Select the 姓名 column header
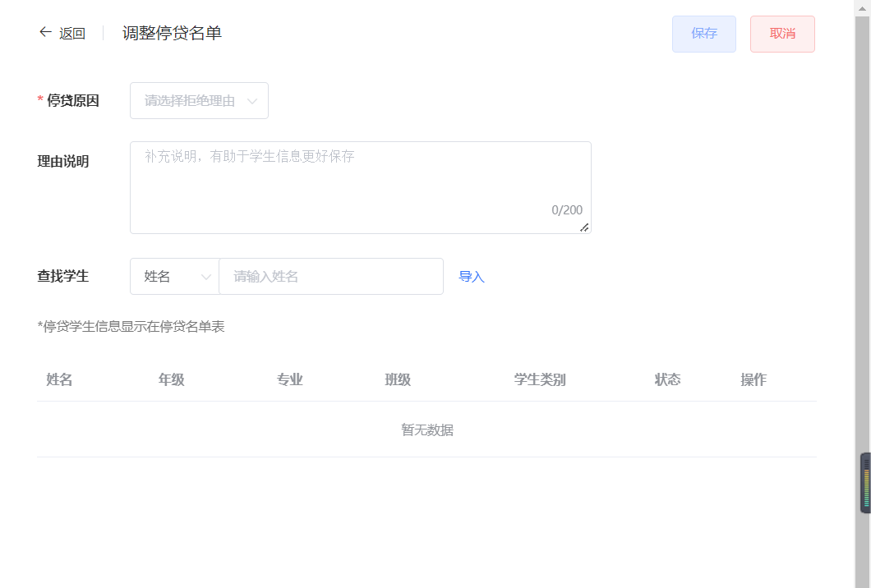 (58, 379)
